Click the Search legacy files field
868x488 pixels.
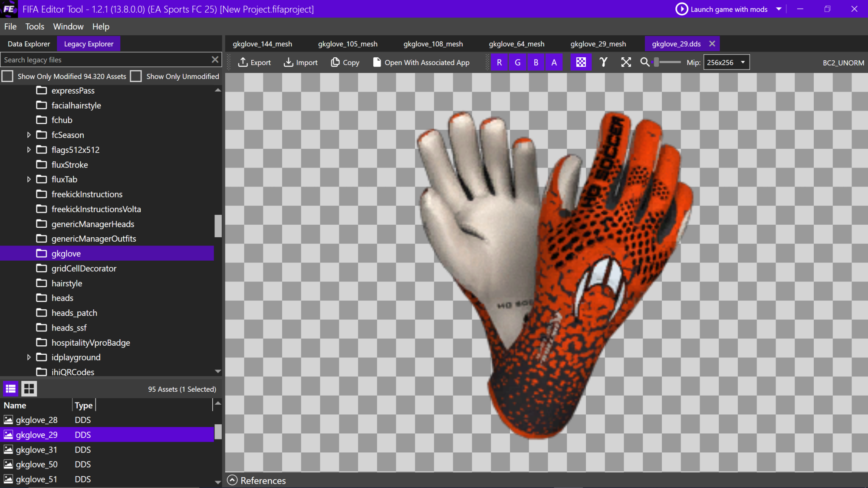point(104,60)
